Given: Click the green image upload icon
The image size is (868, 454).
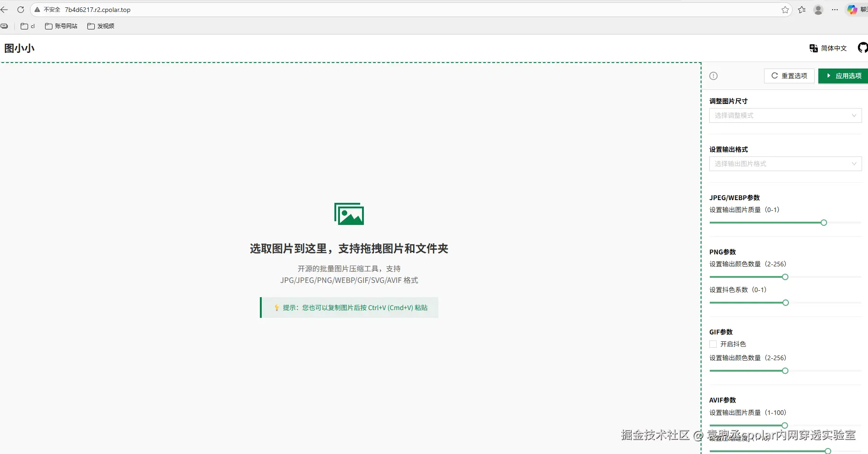Looking at the screenshot, I should point(349,214).
